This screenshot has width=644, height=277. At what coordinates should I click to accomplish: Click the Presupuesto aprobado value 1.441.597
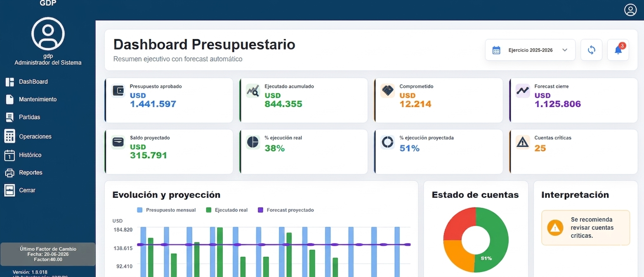point(153,104)
